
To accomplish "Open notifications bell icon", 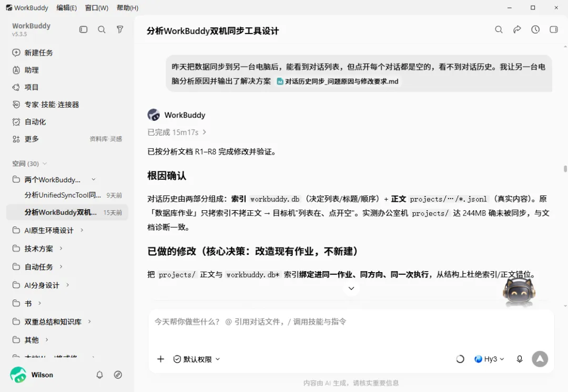I will pos(99,375).
